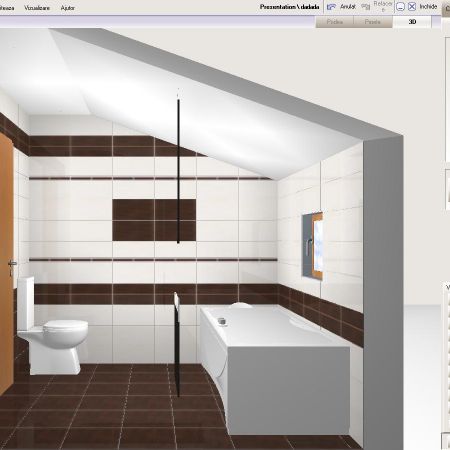Select the small window on right wall
This screenshot has height=450, width=450.
coord(313,246)
